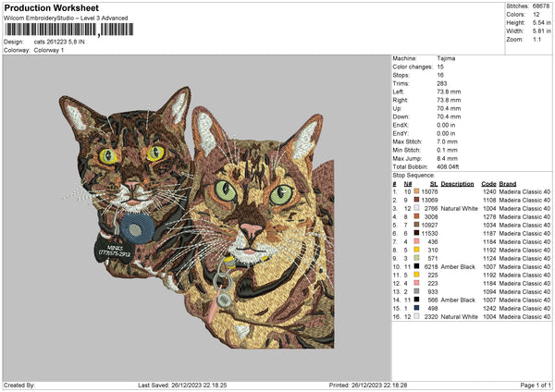Select the brown swatch in stop 2 row
Screen dimensions: 555x392
click(417, 200)
